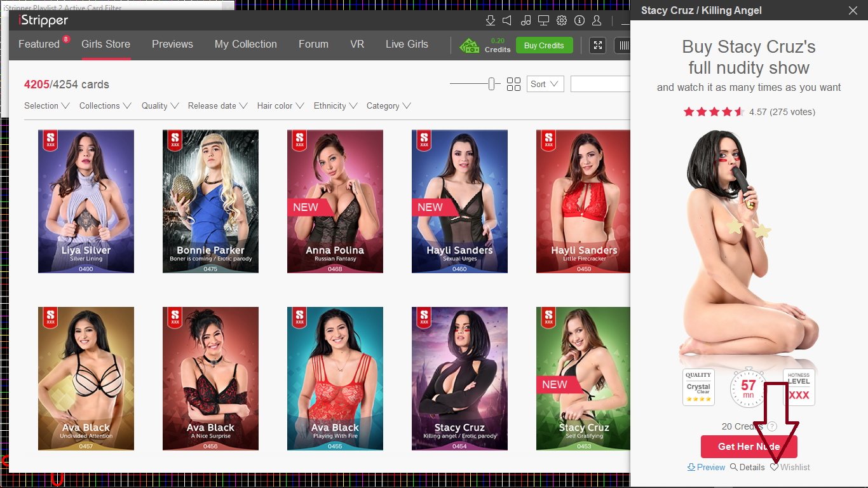Image resolution: width=868 pixels, height=488 pixels.
Task: Expand the Selection filter dropdown
Action: 46,105
